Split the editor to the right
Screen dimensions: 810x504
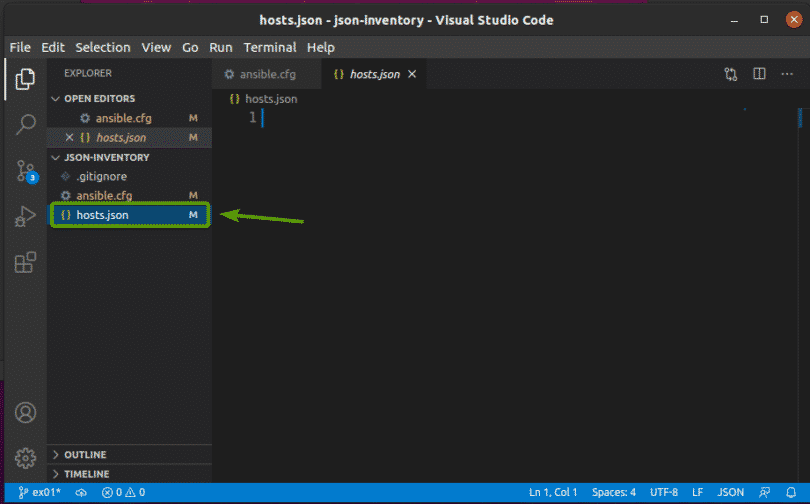759,74
